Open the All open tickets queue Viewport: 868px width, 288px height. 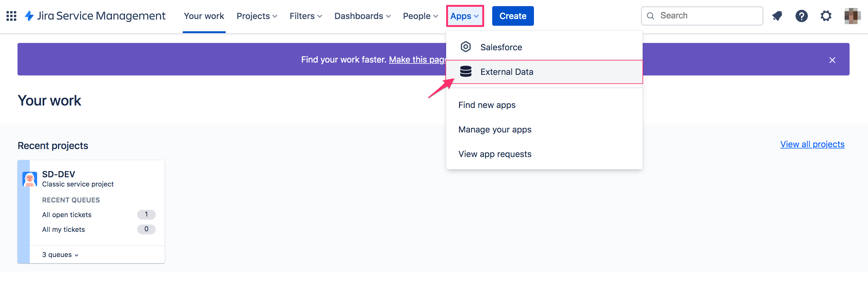67,215
